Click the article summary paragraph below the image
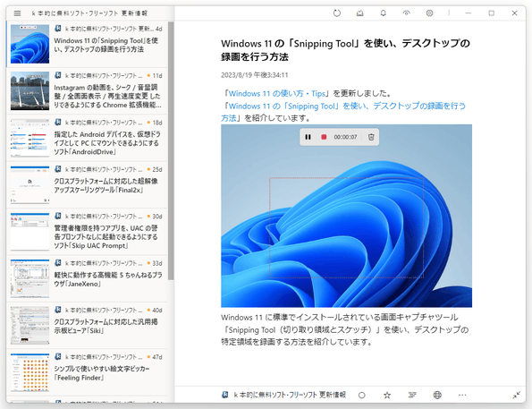 click(345, 329)
